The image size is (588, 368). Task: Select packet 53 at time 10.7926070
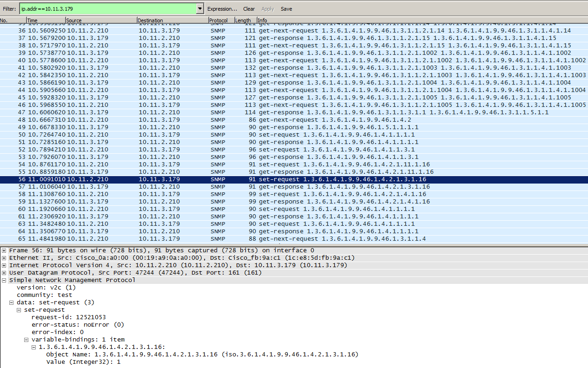point(294,157)
